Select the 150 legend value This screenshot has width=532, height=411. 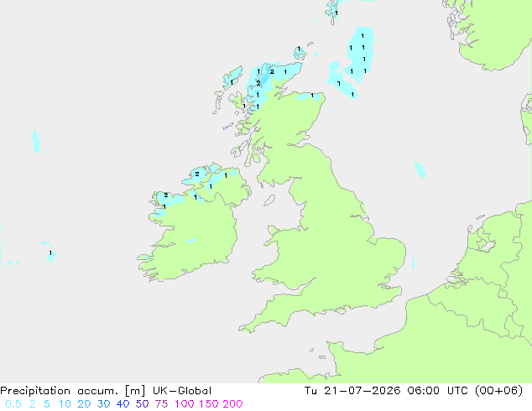point(209,404)
